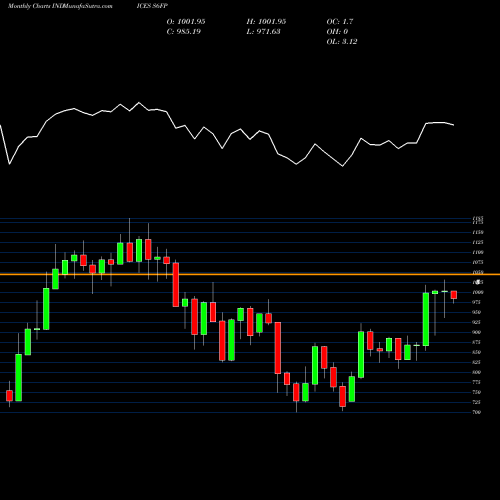Click the 775 price axis label
Screen dimensions: 500x500
click(477, 382)
